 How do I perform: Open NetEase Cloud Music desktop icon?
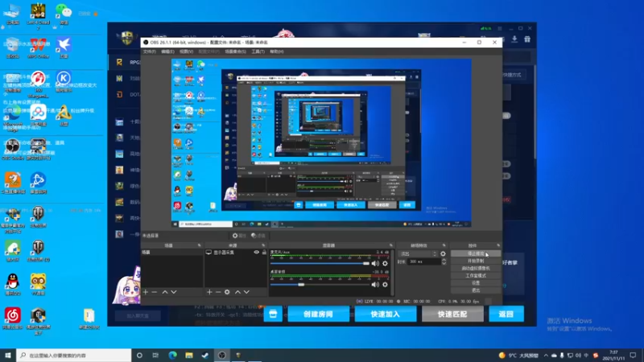click(13, 319)
